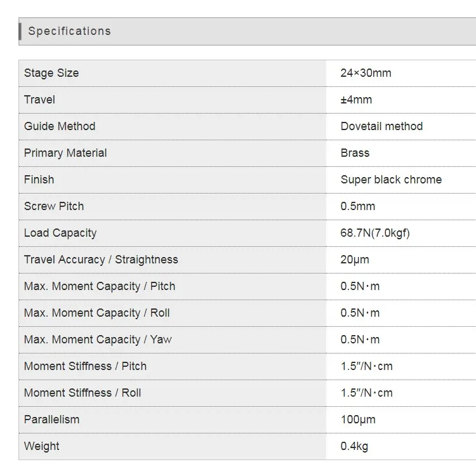Screen dimensions: 476x476
Task: Click the 0.4kg weight value
Action: 354,446
